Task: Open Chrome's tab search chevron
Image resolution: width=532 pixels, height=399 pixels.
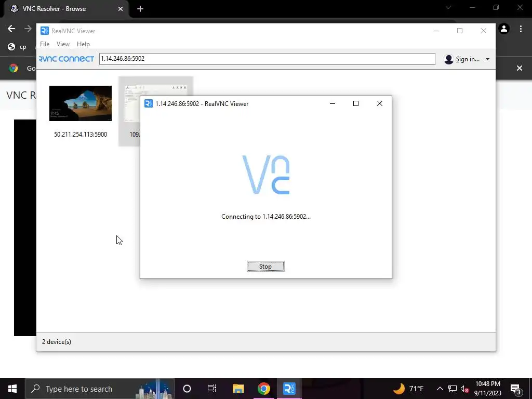Action: [448, 7]
